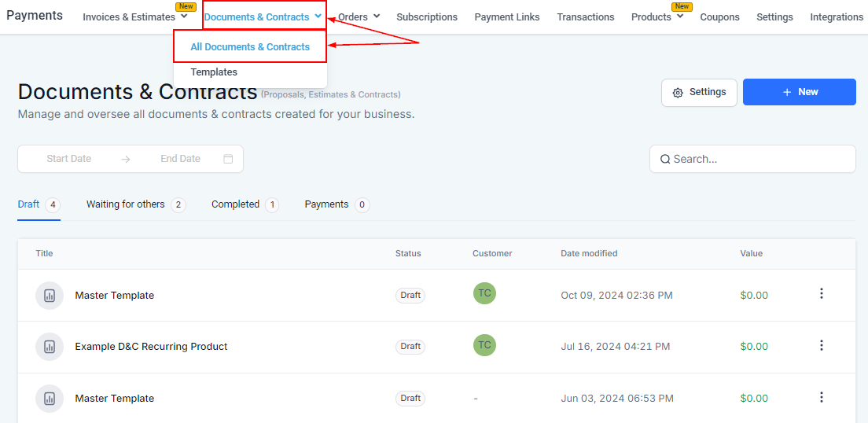
Task: Click the TC avatar on the Jul 16 row
Action: [484, 345]
